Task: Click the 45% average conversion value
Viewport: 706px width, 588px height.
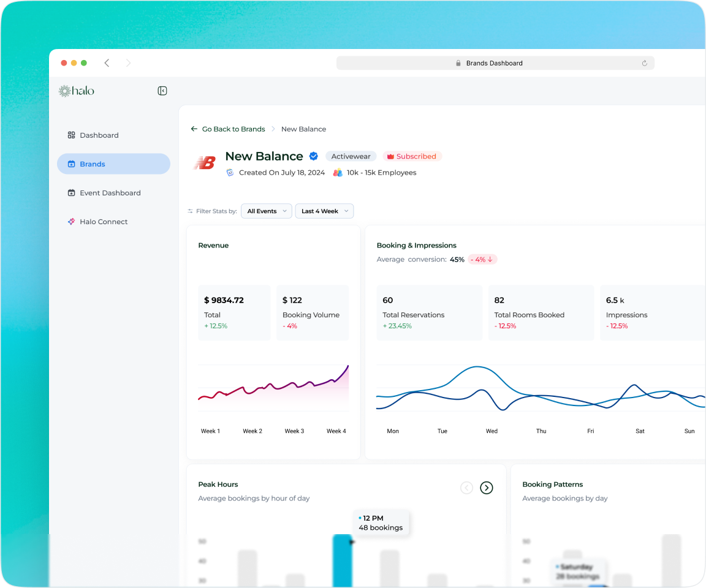Action: pos(457,260)
